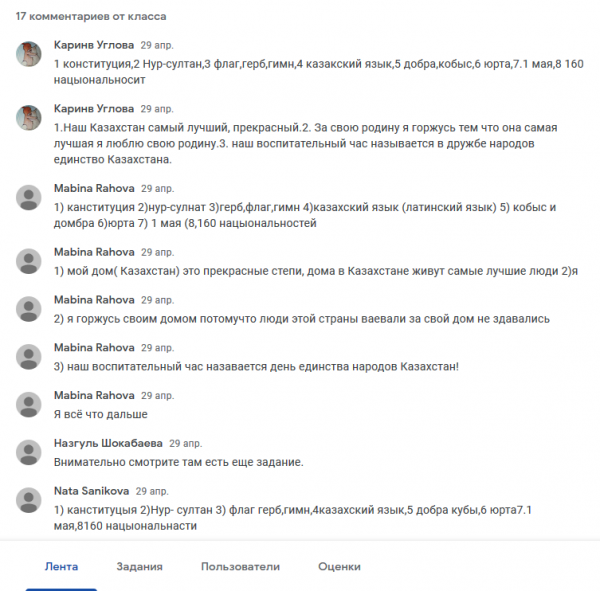The image size is (600, 591).
Task: Open Назгуль Шокабаева's name link
Action: (x=106, y=443)
